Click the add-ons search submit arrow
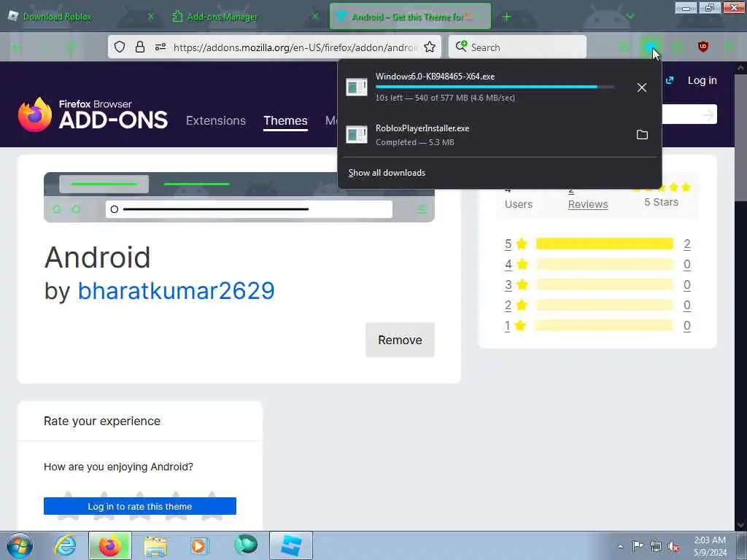Image resolution: width=747 pixels, height=560 pixels. coord(708,114)
